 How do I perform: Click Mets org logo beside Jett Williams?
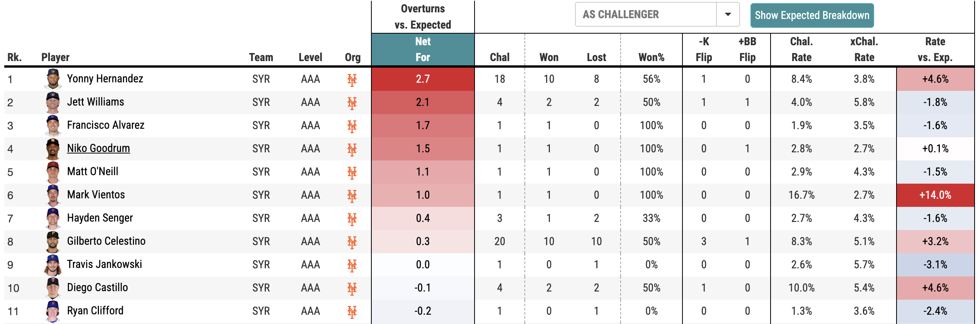[352, 103]
